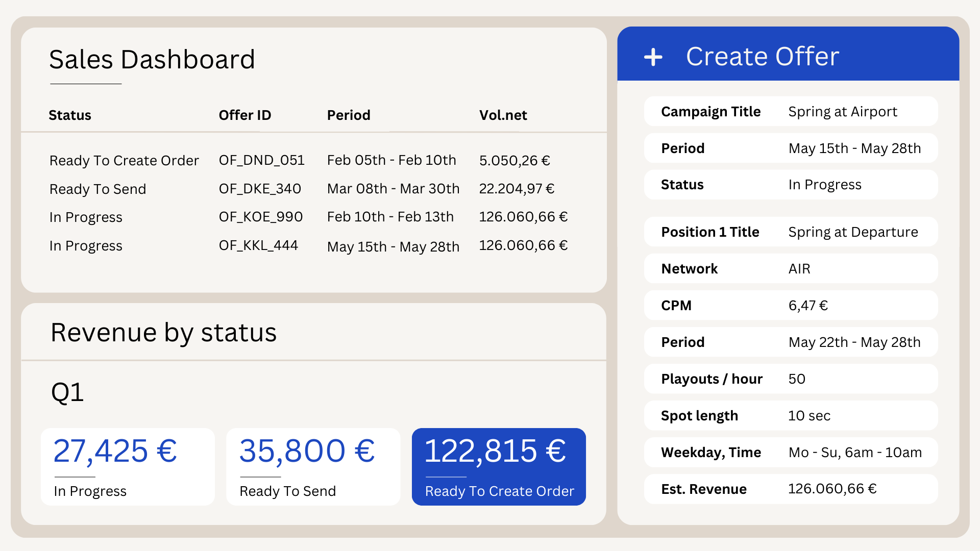Screen dimensions: 980x551
Task: Select offer ID OF_DKE_340
Action: coord(260,189)
